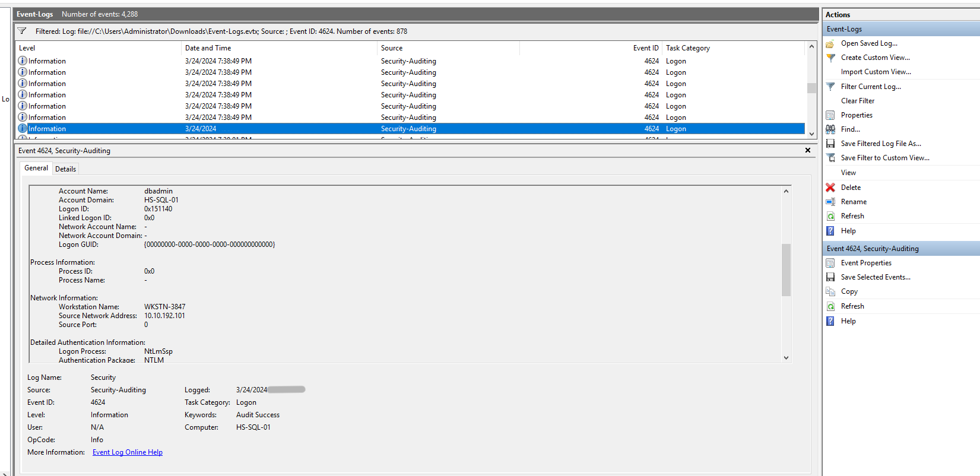Click the Save Filtered Log File floppy icon
The image size is (980, 476).
pyautogui.click(x=830, y=144)
